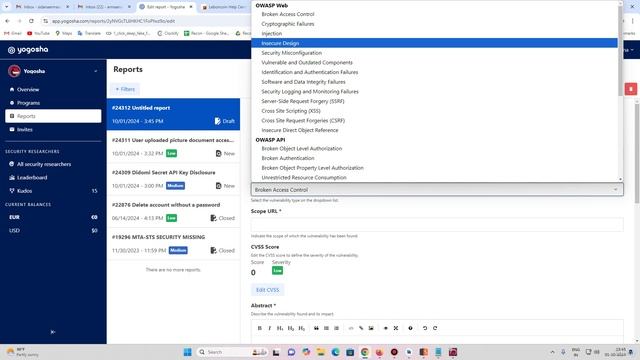Insert a blockquote in Abstract editor

pos(316,328)
